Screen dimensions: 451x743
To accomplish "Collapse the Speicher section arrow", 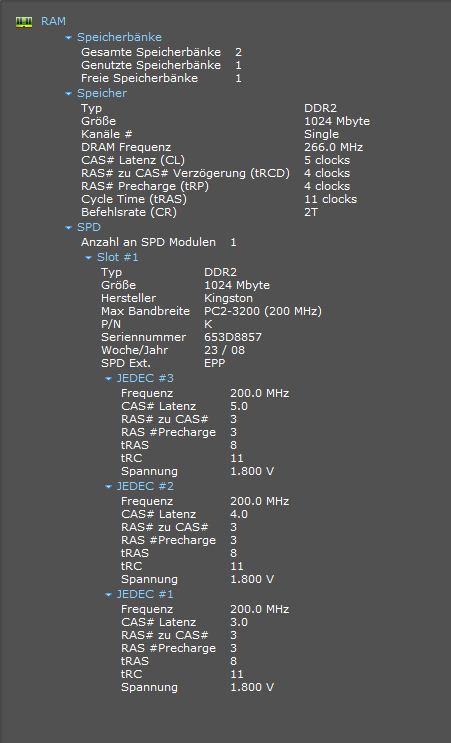I will (69, 94).
